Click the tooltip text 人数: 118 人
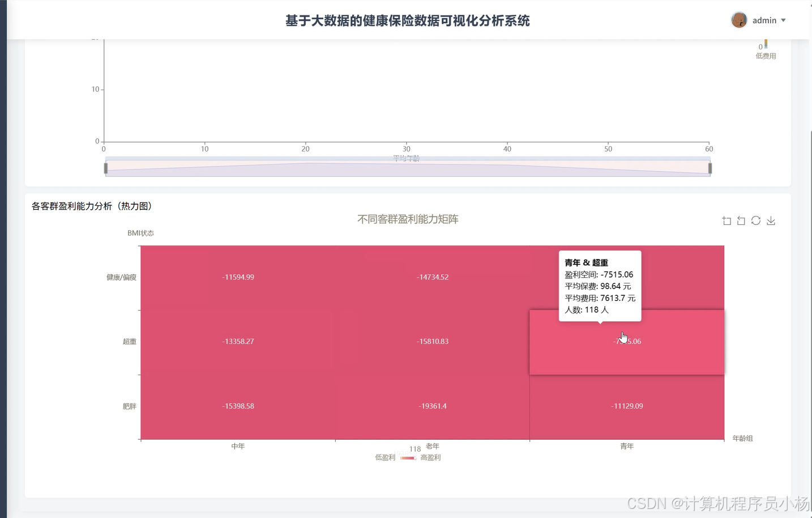812x518 pixels. point(587,310)
